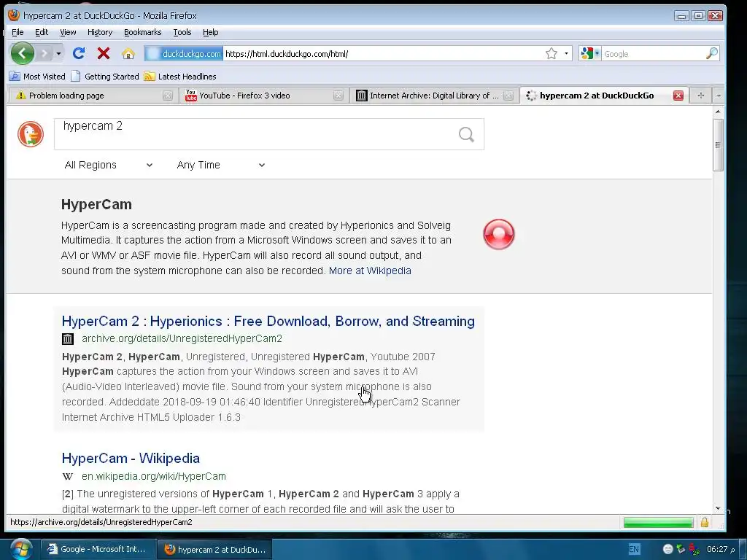Close the Problem loading page tab
The width and height of the screenshot is (747, 560).
click(167, 96)
